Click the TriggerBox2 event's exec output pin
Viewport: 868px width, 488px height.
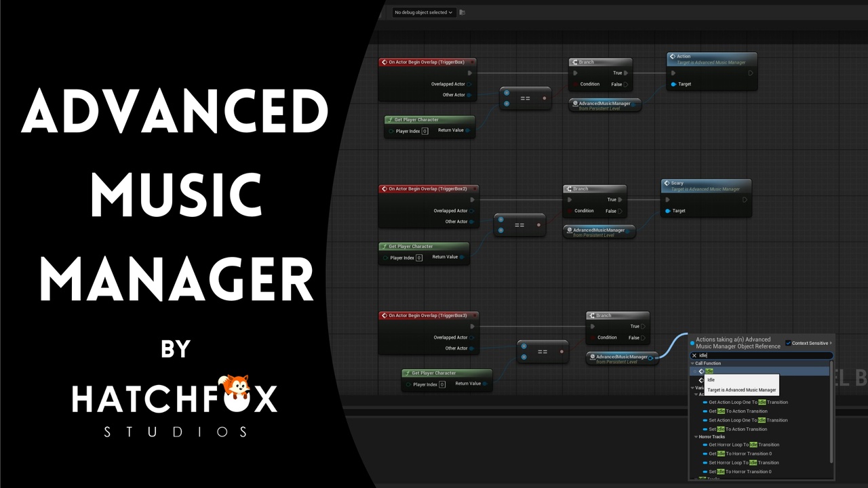(x=473, y=200)
